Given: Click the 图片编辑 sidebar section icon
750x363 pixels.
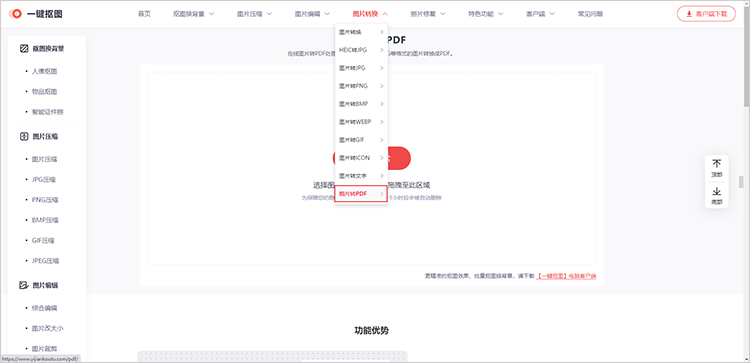Looking at the screenshot, I should [x=24, y=285].
